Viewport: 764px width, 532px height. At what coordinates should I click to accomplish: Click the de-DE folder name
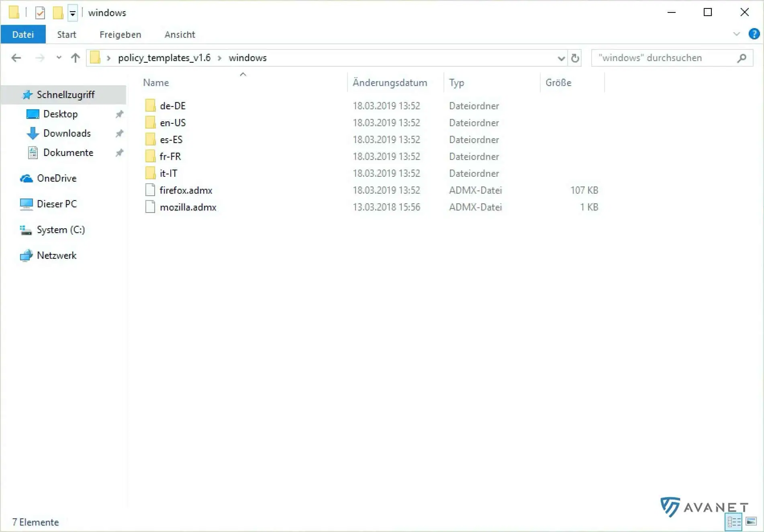[173, 106]
